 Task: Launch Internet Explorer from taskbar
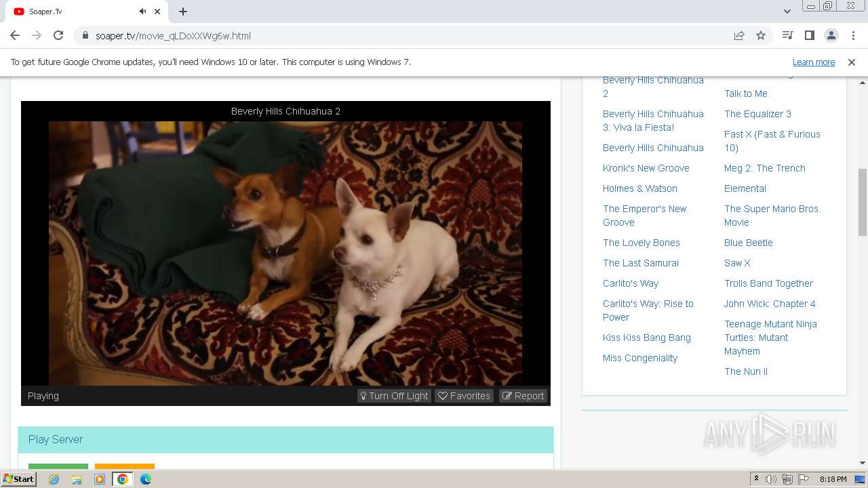click(x=54, y=479)
